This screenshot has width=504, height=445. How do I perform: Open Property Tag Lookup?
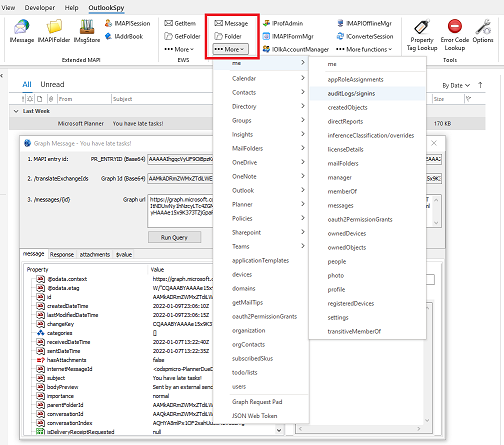[x=422, y=35]
